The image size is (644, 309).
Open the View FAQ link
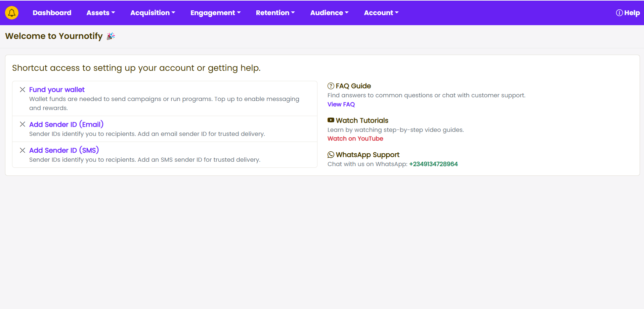pyautogui.click(x=341, y=104)
